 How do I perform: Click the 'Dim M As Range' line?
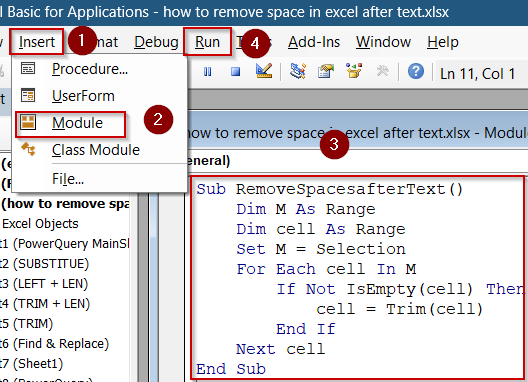[x=306, y=209]
